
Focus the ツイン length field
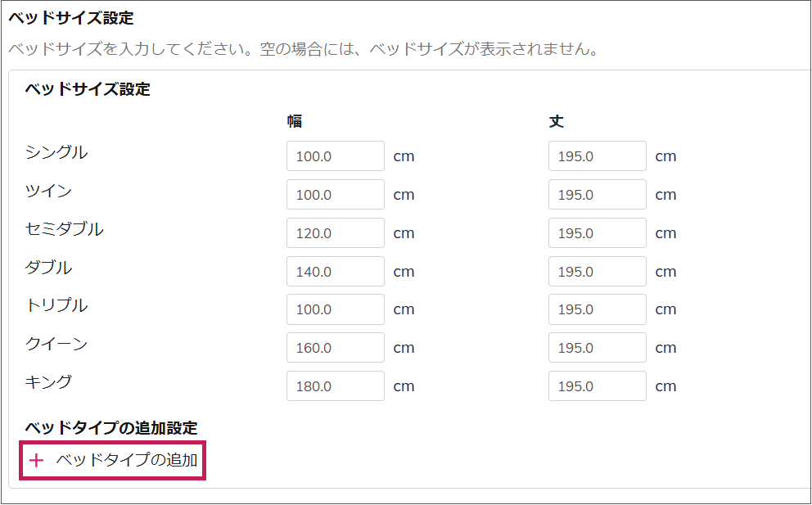tap(598, 194)
